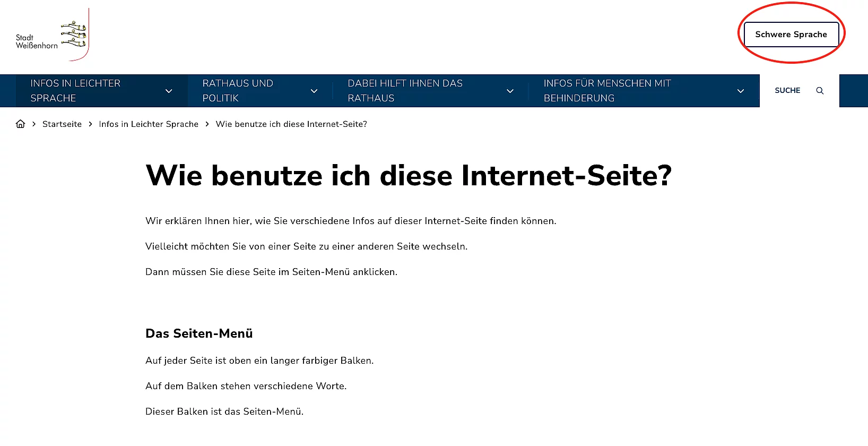Expand the Infos in Leichter Sprache chevron

coord(169,91)
